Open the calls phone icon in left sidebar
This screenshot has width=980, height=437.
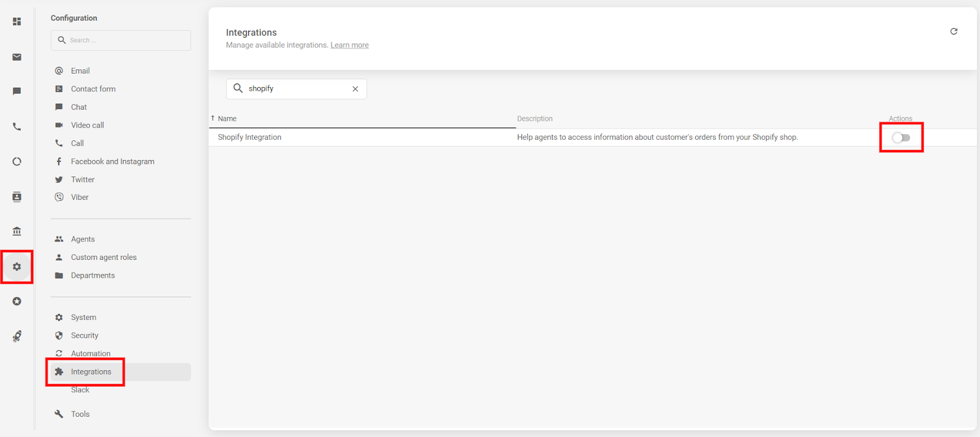[x=17, y=127]
